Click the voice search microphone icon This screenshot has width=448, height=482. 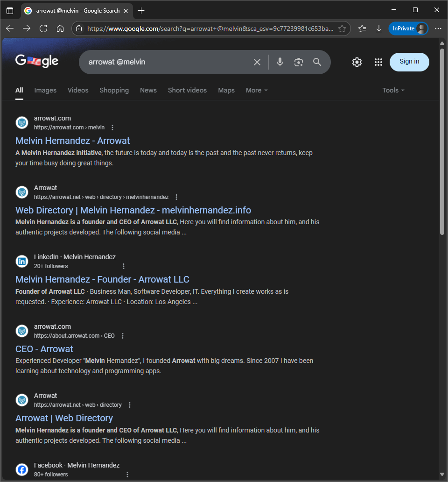coord(280,62)
